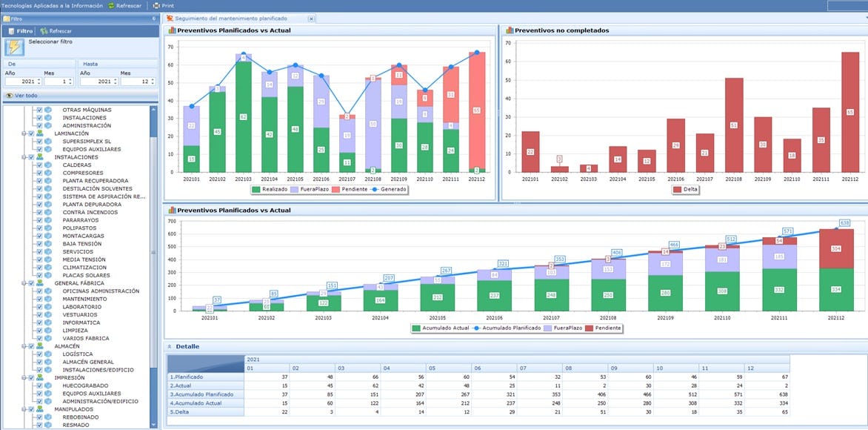The height and width of the screenshot is (430, 868).
Task: Uncheck the CALDERAS checkbox in the tree
Action: coord(39,165)
